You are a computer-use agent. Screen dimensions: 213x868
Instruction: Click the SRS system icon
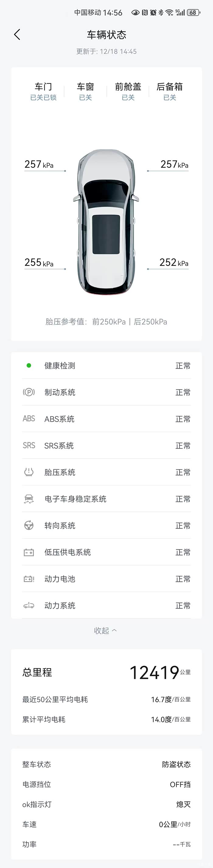(x=29, y=445)
